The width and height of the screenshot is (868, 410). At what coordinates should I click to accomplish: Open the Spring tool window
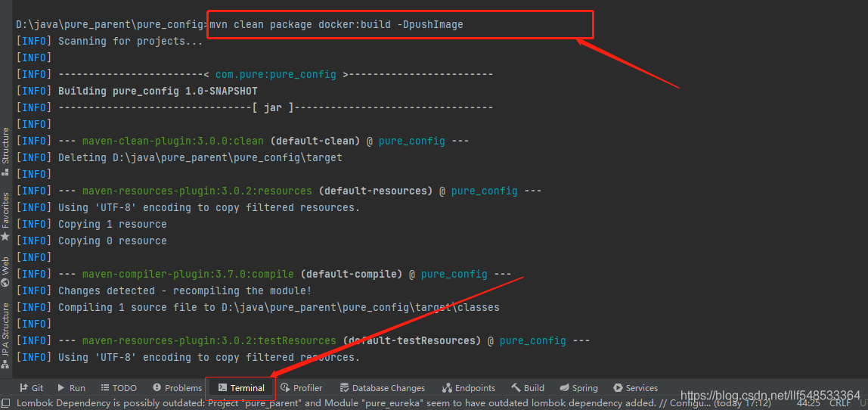[578, 388]
